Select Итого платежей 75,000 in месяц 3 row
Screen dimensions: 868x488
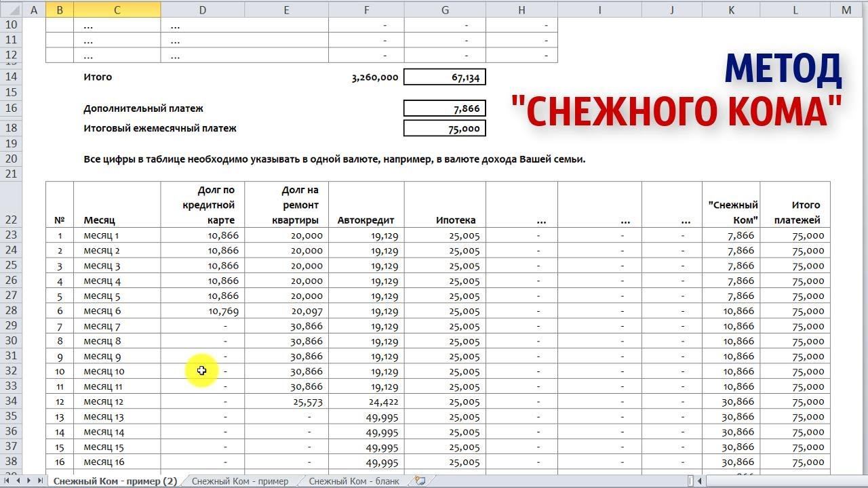tap(795, 266)
